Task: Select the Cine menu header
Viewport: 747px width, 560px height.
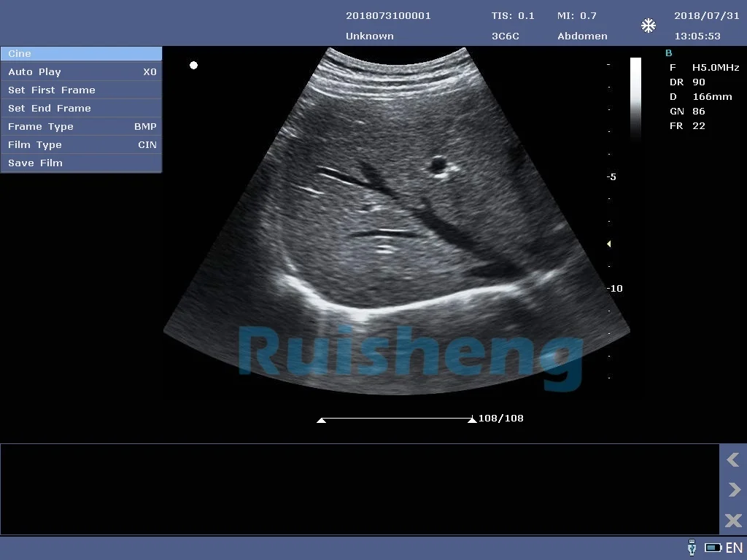Action: (81, 54)
